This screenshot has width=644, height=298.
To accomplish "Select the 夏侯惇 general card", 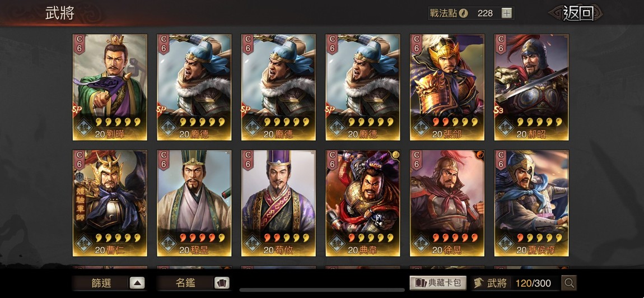I will (531, 203).
